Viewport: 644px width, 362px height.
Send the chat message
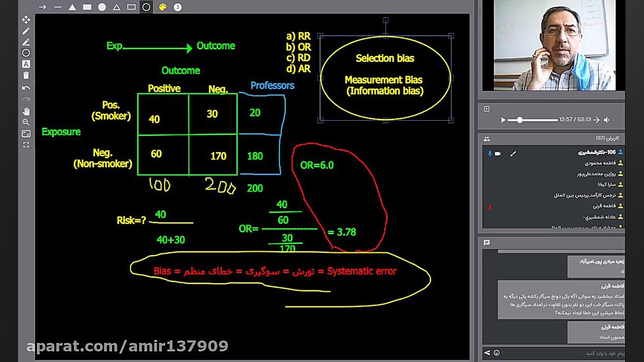point(487,353)
